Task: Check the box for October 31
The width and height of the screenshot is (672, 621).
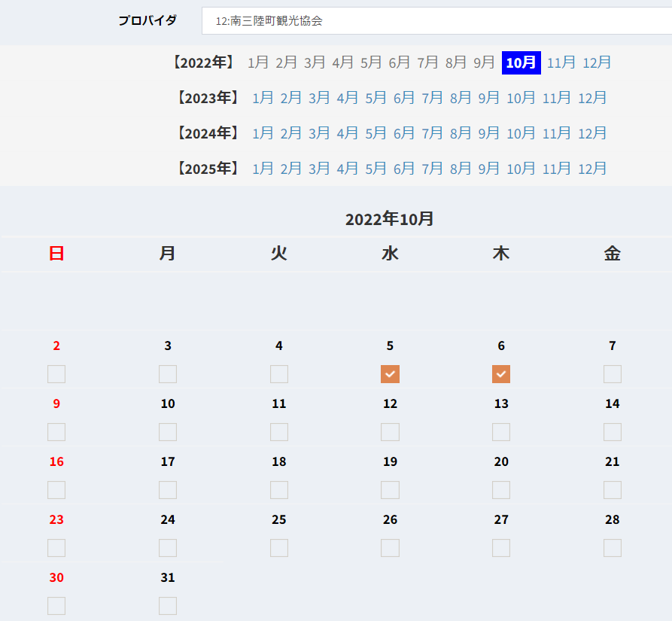Action: pos(168,606)
